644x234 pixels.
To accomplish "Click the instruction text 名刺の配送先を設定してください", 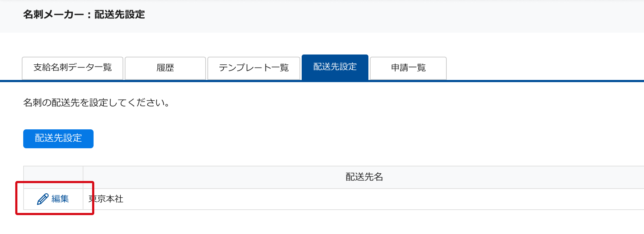I will (96, 103).
